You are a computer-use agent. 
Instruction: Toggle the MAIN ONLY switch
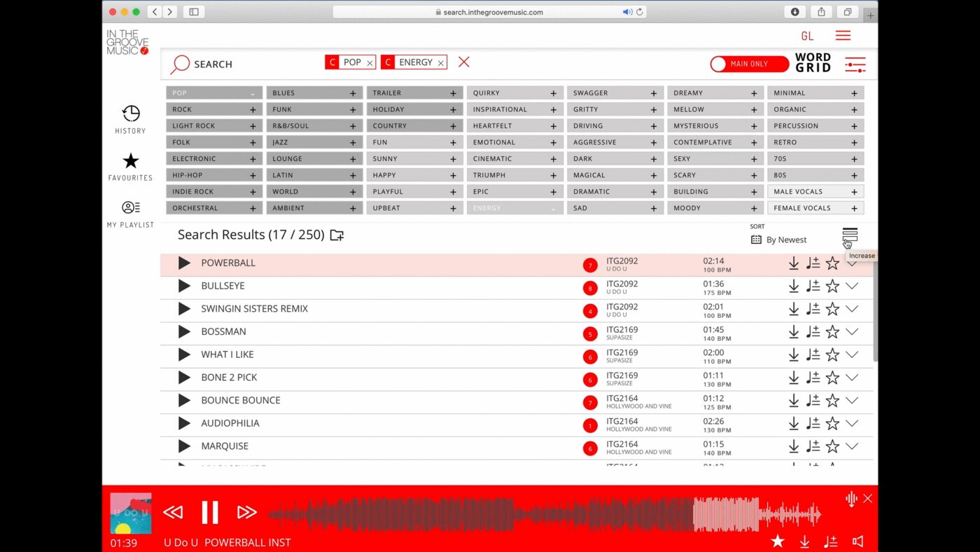pos(749,64)
